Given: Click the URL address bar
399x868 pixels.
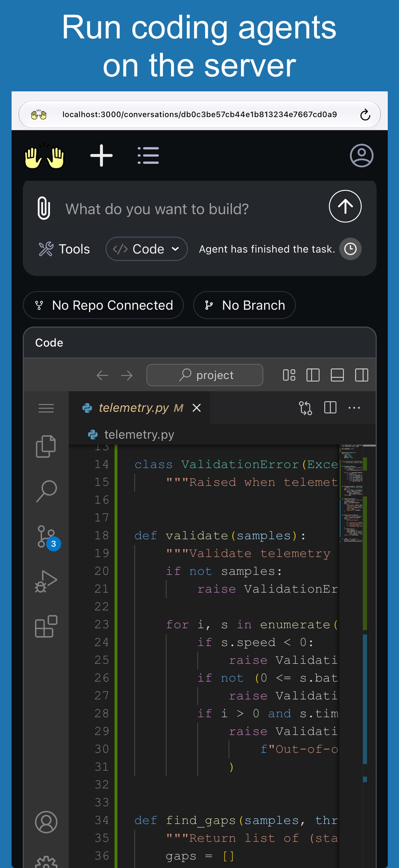Looking at the screenshot, I should pyautogui.click(x=199, y=115).
